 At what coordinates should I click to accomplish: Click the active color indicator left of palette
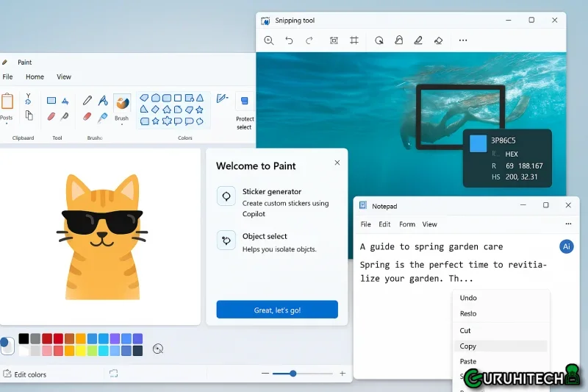(x=7, y=345)
